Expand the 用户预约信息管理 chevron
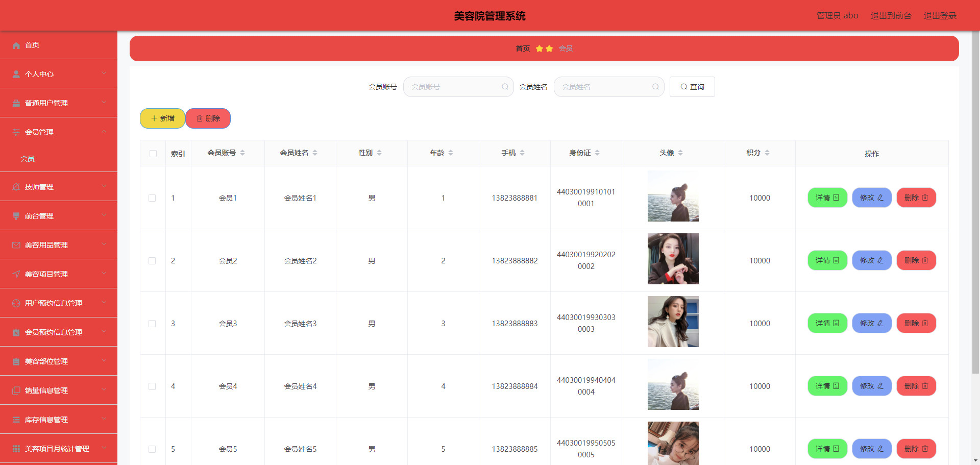 [104, 303]
